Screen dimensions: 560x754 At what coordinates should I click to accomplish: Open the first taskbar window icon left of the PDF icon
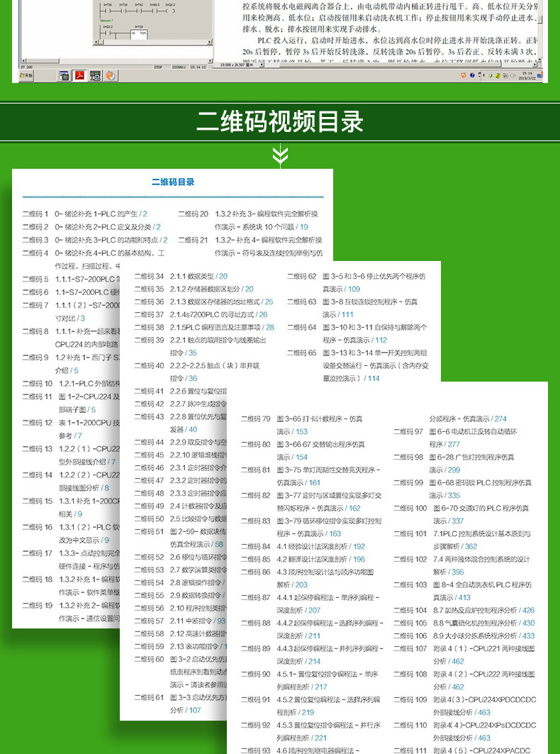pyautogui.click(x=64, y=75)
